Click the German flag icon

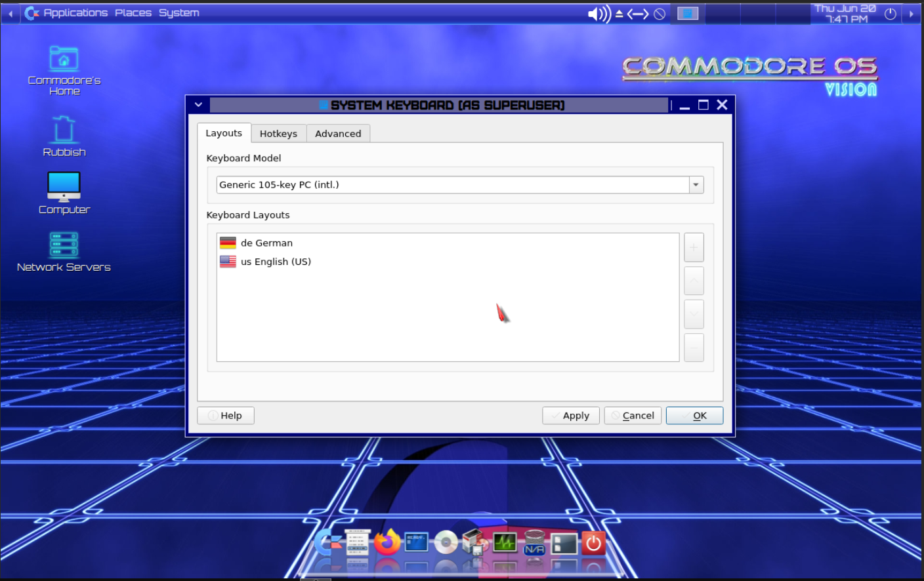(x=228, y=243)
